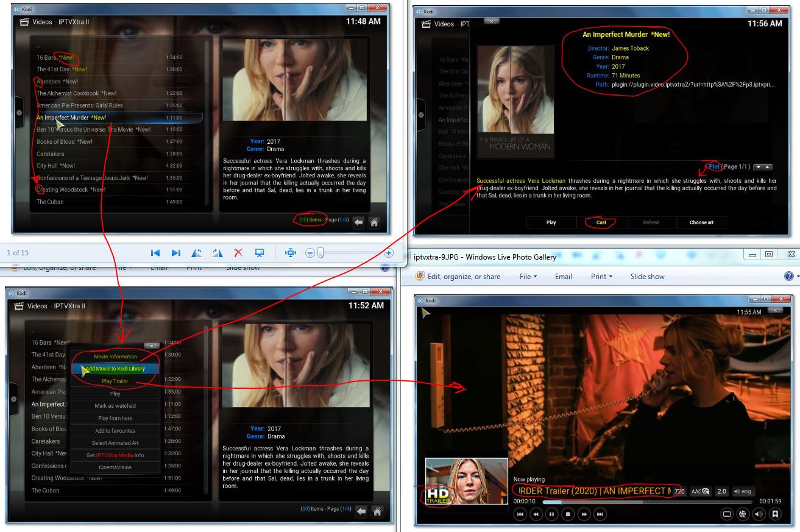Select Mark as watched menu entry

coord(115,406)
